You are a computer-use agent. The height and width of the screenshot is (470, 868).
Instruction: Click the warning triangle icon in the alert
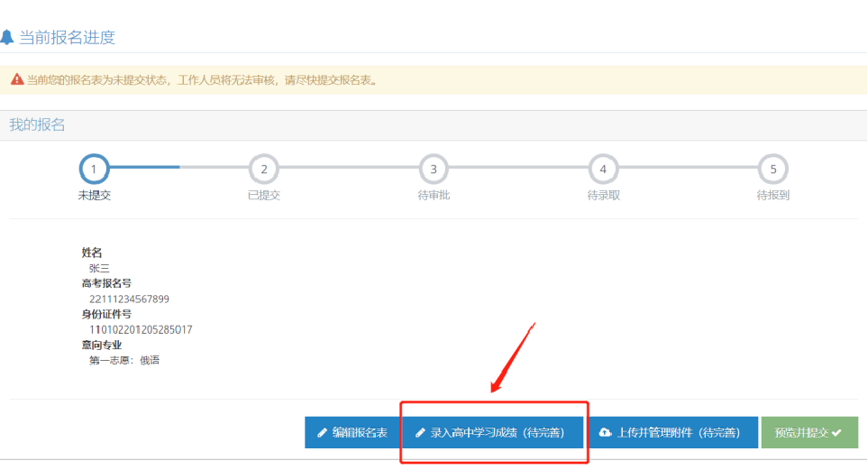[17, 80]
